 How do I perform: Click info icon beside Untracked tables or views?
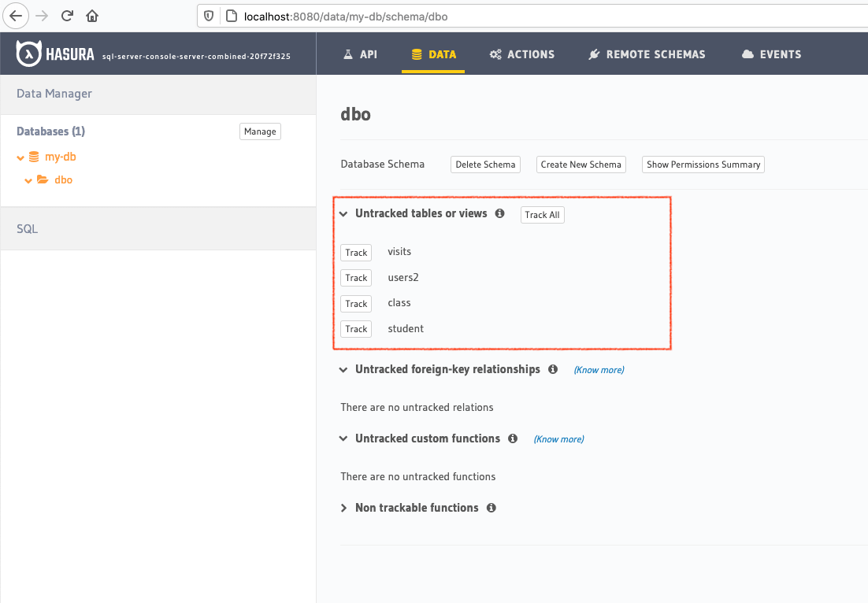[499, 213]
